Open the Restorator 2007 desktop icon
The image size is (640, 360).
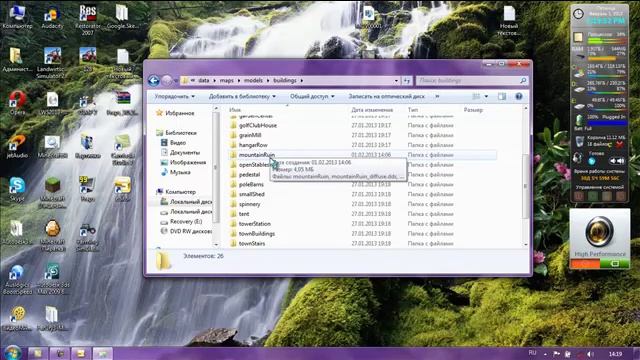87,20
